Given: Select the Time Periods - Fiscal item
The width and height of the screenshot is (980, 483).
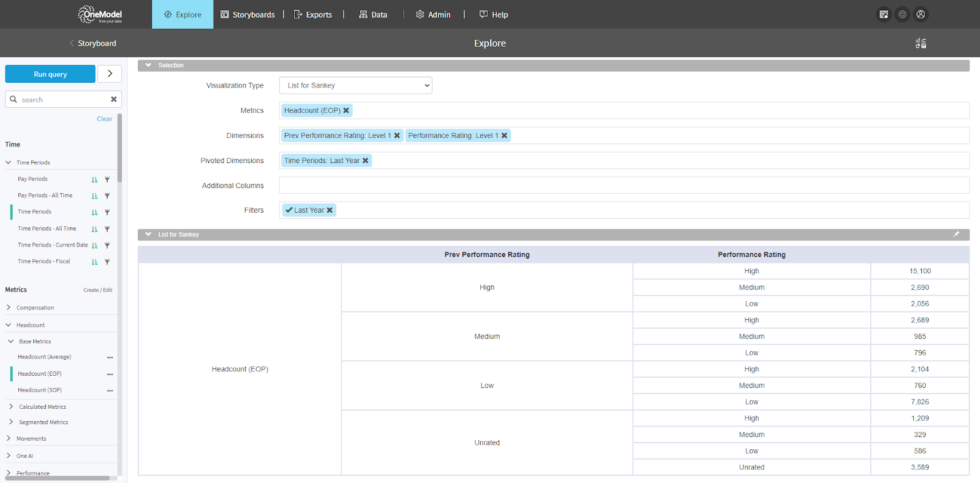Looking at the screenshot, I should [x=44, y=261].
